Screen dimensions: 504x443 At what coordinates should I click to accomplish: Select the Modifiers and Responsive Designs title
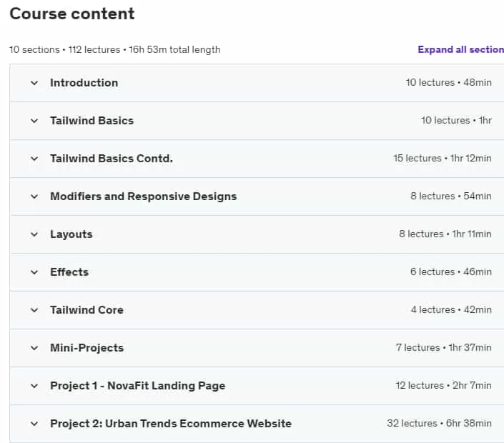tap(144, 196)
